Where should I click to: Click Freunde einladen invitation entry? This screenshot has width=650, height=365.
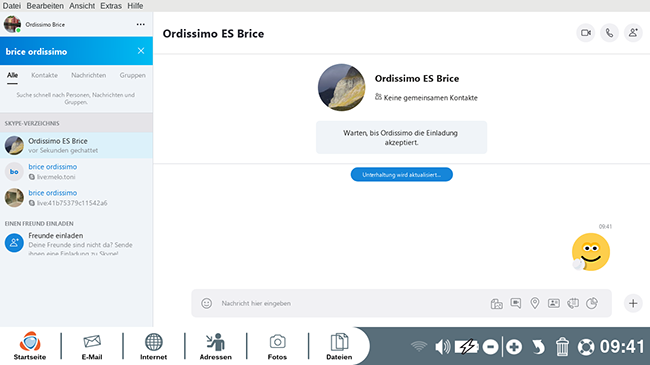click(76, 243)
